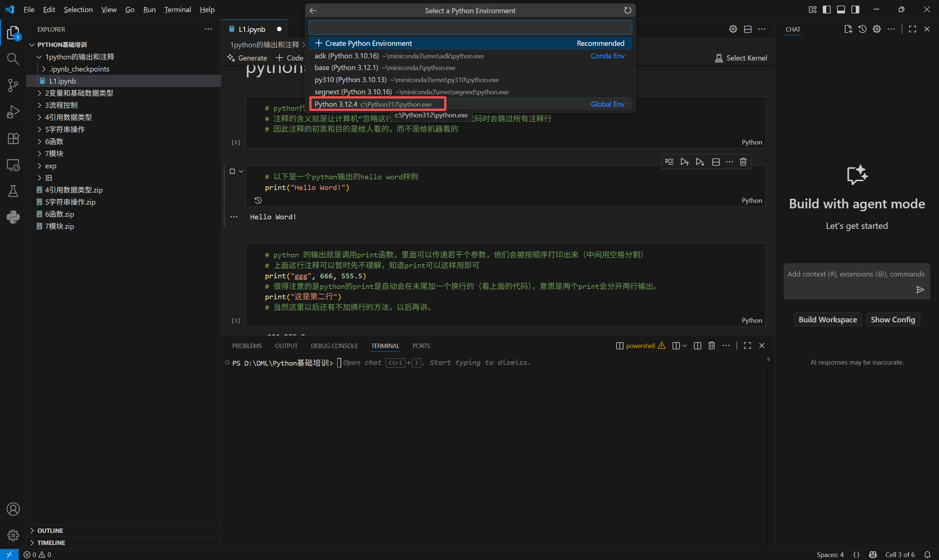Open the terminal launch profile dropdown
939x560 pixels.
pyautogui.click(x=684, y=346)
